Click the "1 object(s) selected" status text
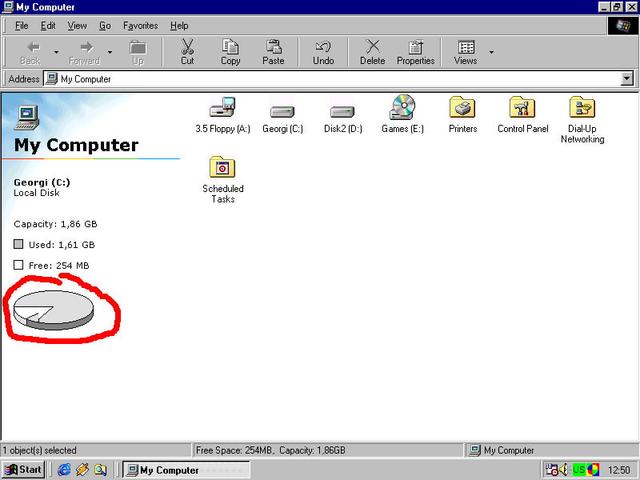Viewport: 640px width, 480px height. pos(39,450)
